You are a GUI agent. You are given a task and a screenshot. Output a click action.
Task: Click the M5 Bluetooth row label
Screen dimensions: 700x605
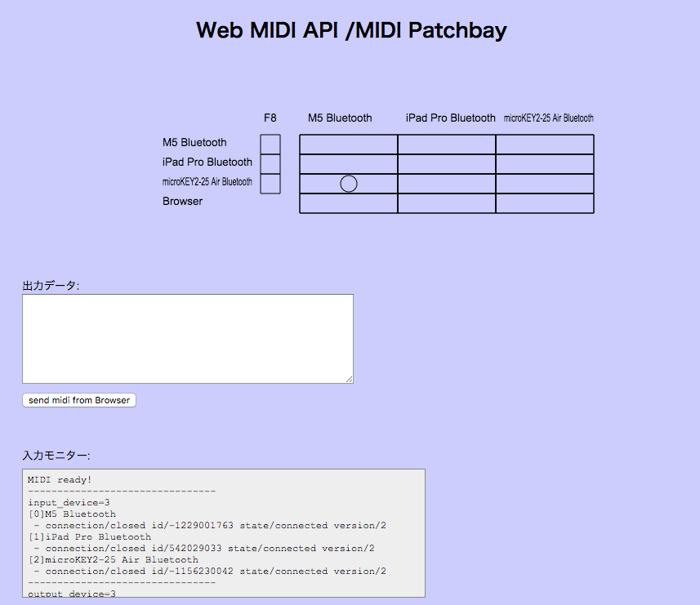click(x=194, y=142)
